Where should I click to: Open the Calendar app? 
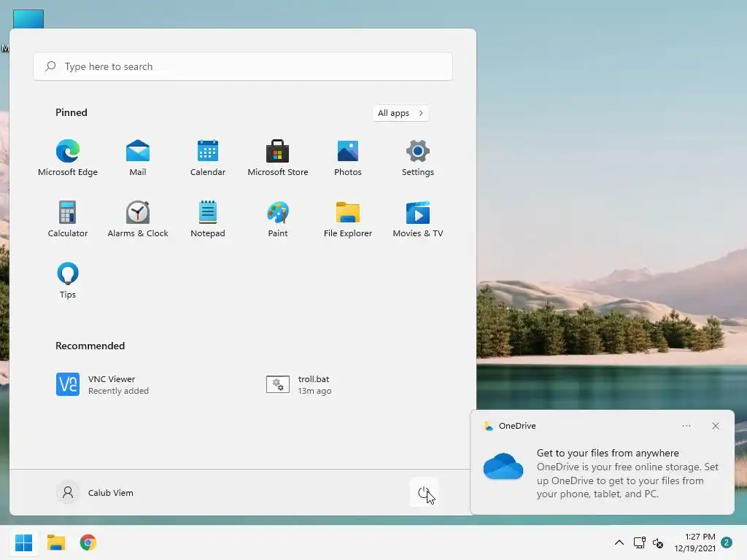point(208,158)
